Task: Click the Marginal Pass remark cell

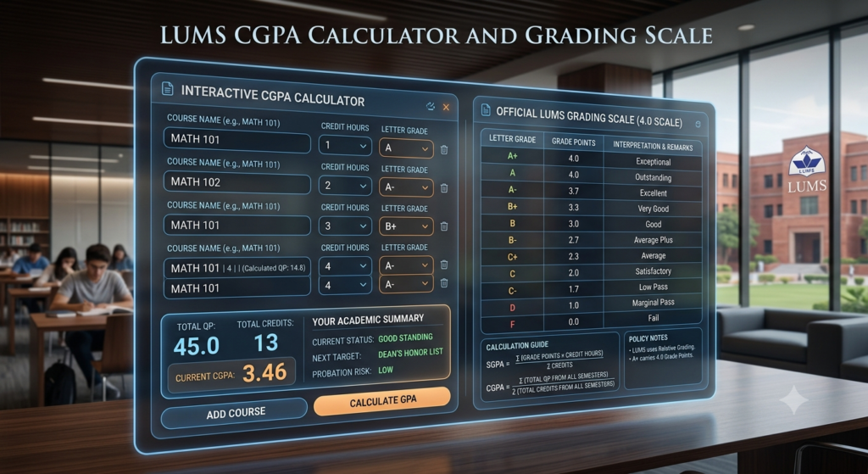Action: (654, 303)
